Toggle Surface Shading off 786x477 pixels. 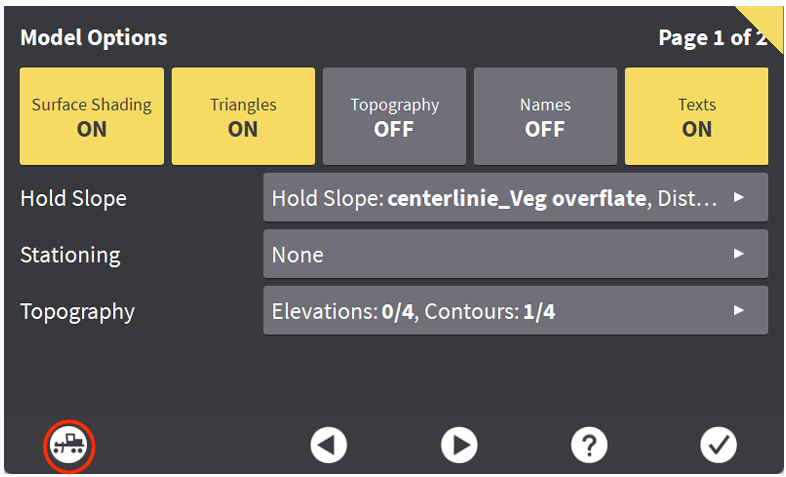[92, 116]
